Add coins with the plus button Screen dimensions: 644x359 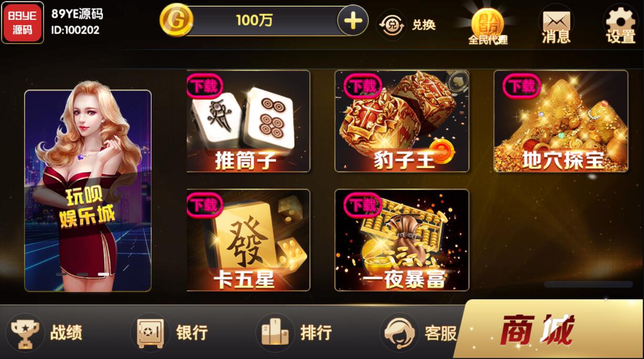click(352, 21)
